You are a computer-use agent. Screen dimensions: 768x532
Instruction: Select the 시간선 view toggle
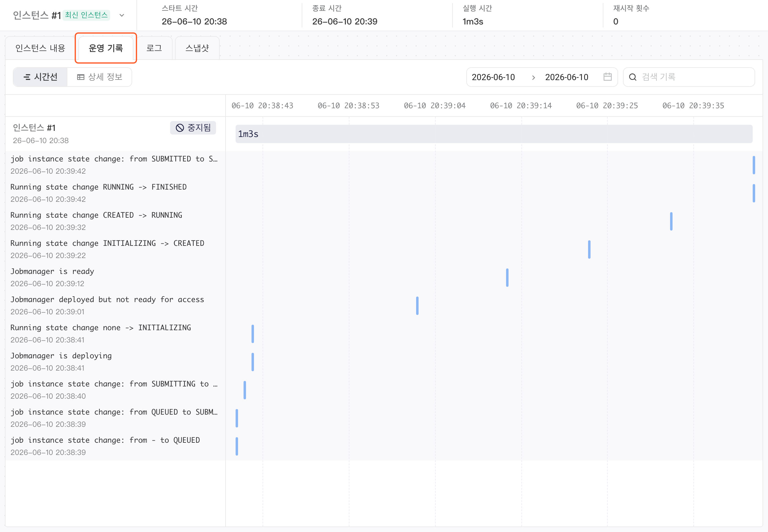tap(40, 77)
